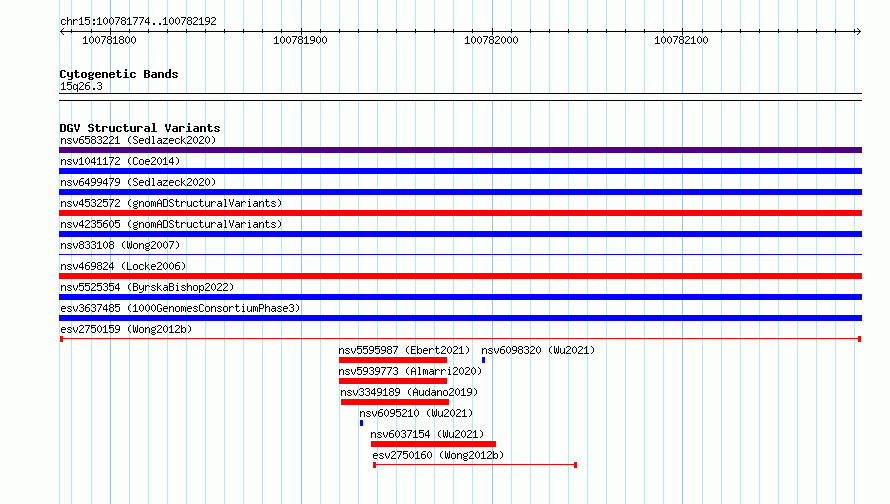The image size is (890, 504).
Task: Click the left arrow end of ruler
Action: 62,31
